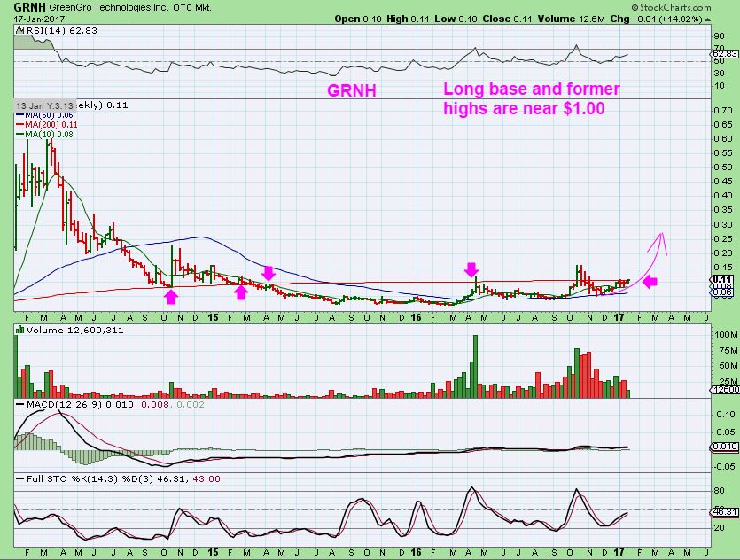Click the High 0.11 value
The height and width of the screenshot is (560, 740).
[409, 19]
